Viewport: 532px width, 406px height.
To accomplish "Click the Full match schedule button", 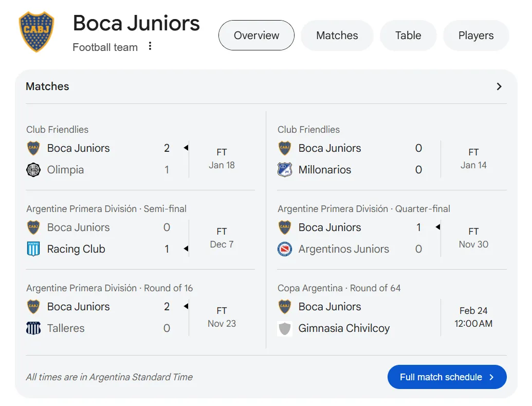I will click(447, 377).
